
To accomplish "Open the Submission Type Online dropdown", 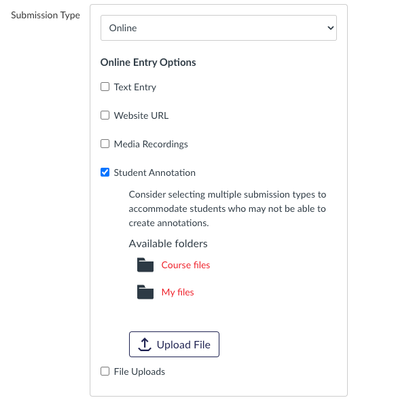I will tap(219, 28).
